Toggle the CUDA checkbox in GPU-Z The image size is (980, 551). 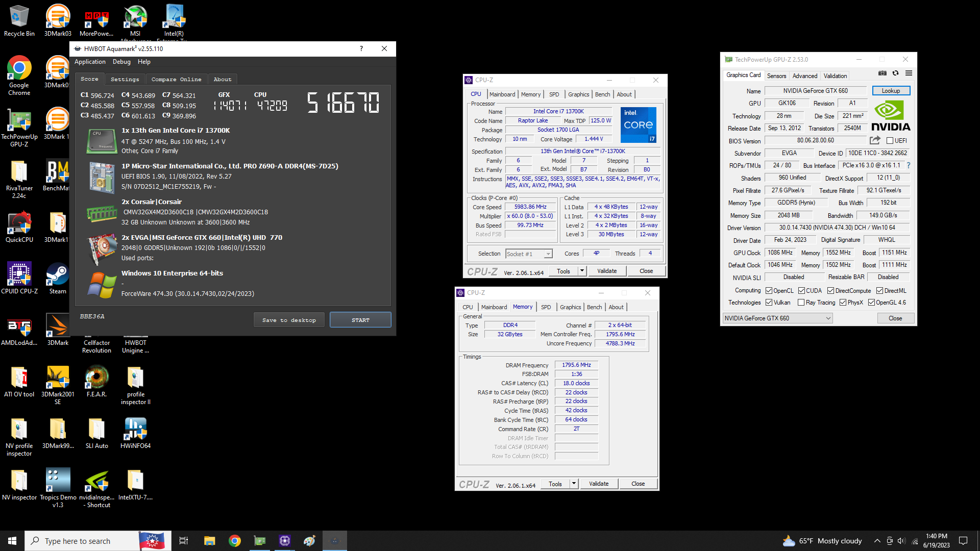point(801,291)
